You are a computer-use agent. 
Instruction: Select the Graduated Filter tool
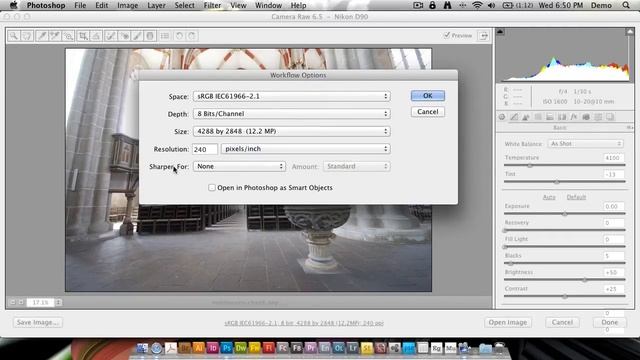click(150, 36)
